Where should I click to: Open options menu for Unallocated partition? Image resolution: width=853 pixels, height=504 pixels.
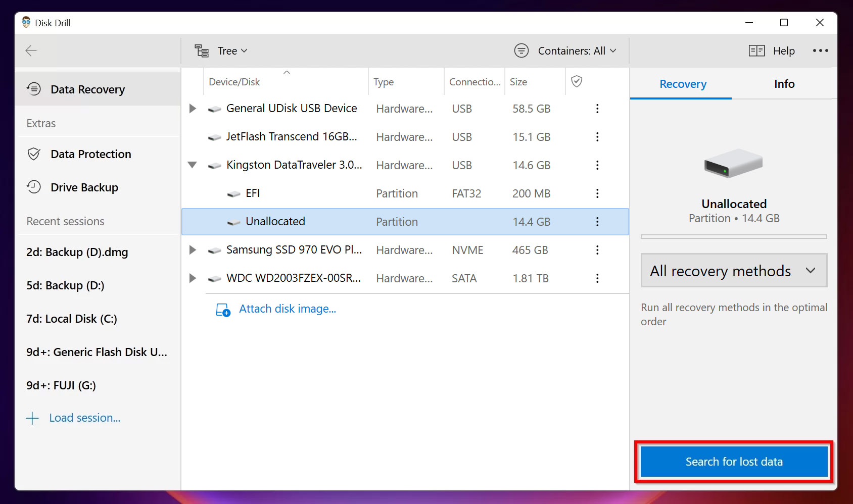coord(597,222)
